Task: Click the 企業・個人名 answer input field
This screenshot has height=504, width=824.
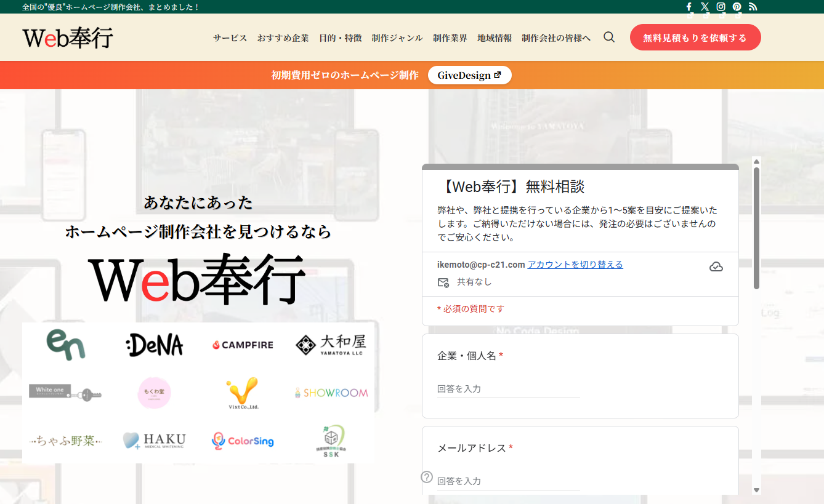Action: [508, 389]
